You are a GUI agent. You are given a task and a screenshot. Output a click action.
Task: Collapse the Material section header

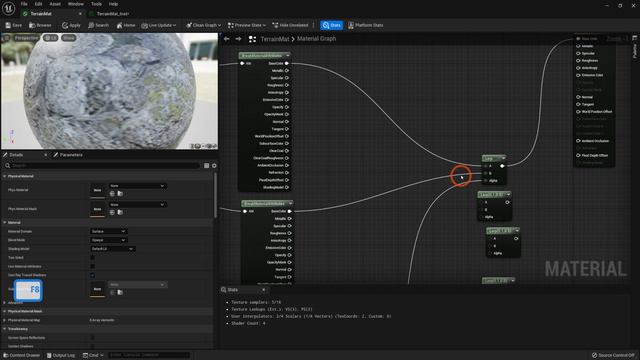click(4, 222)
